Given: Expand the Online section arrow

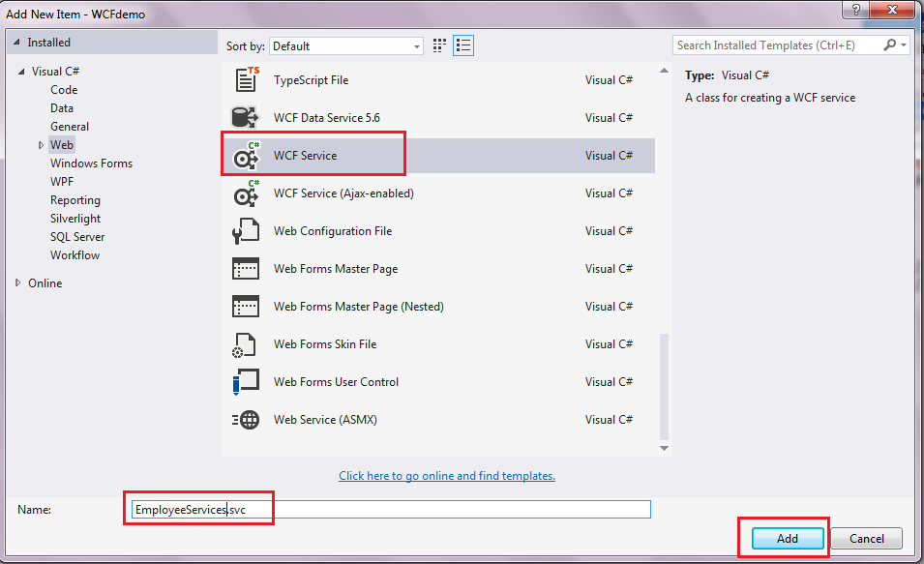Looking at the screenshot, I should coord(17,282).
